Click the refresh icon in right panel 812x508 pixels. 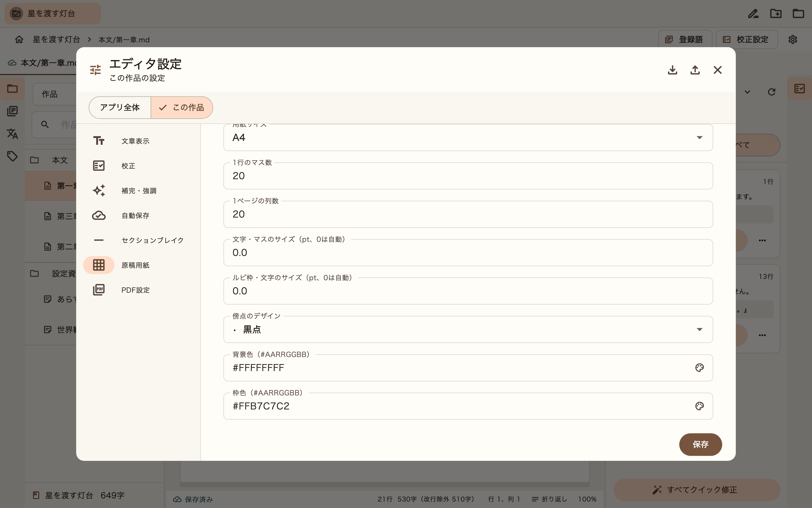click(x=771, y=92)
